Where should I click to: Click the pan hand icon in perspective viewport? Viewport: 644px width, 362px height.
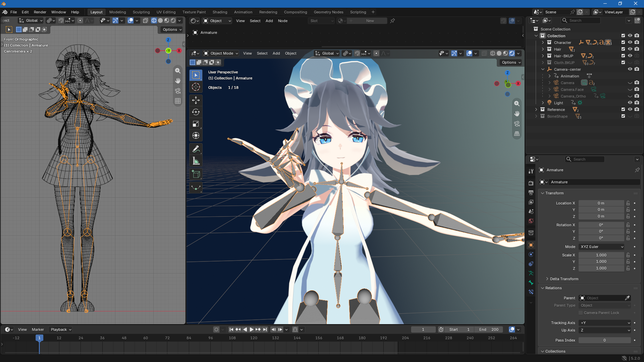tap(517, 114)
